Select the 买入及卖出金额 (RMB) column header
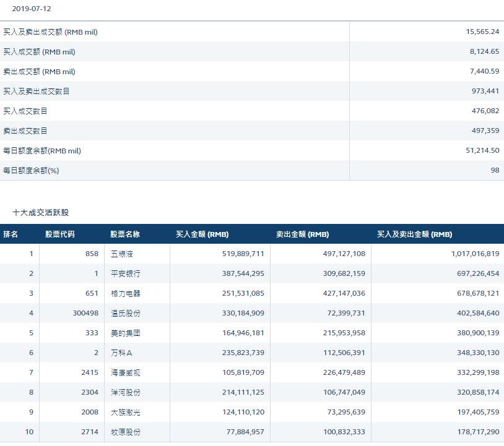504x446 pixels. pos(414,234)
